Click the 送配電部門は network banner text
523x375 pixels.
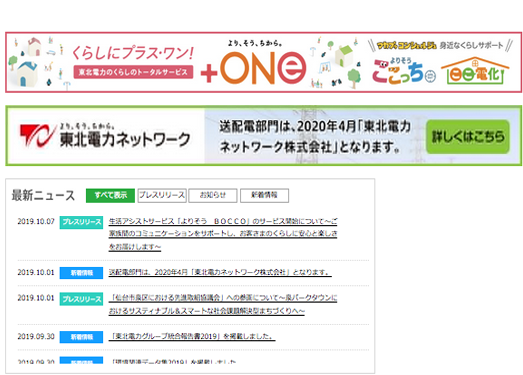[315, 136]
